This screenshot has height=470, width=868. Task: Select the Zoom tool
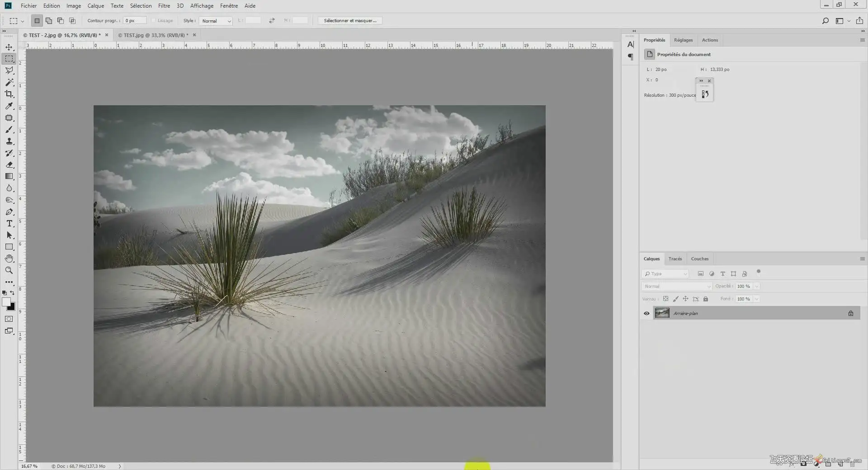coord(9,270)
